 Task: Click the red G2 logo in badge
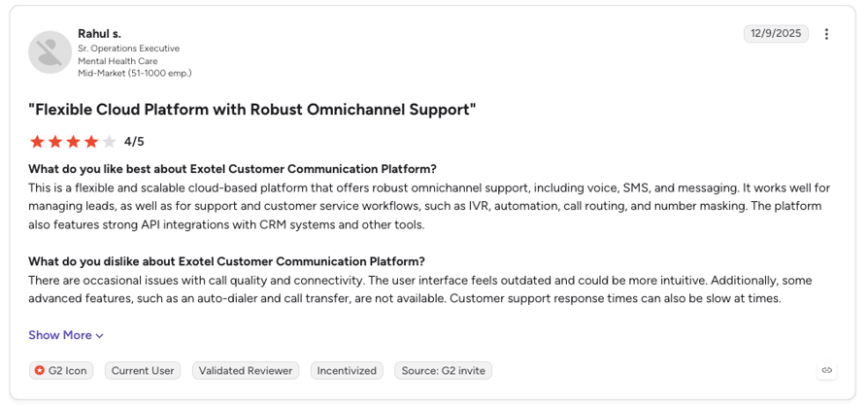(39, 371)
